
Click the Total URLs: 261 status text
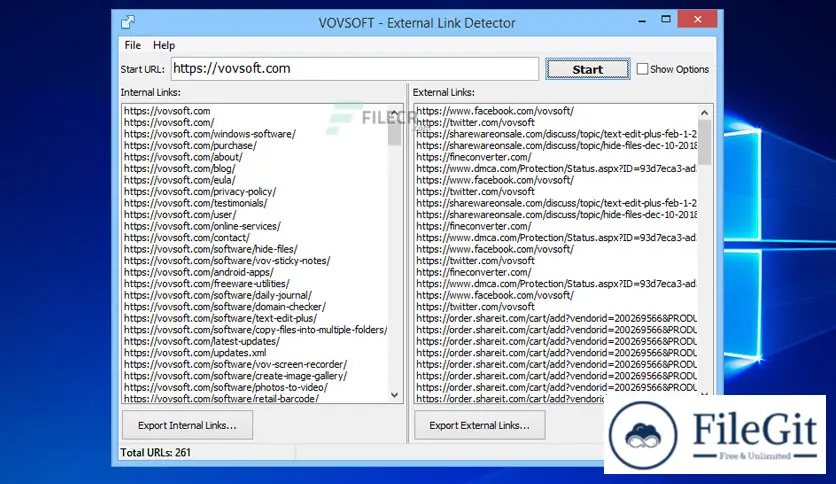tap(155, 453)
